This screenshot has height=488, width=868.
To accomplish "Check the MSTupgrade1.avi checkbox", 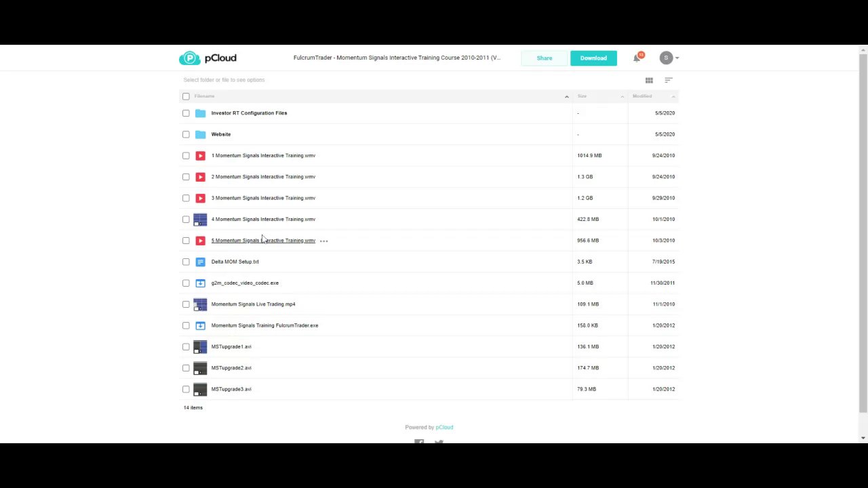I will [186, 347].
